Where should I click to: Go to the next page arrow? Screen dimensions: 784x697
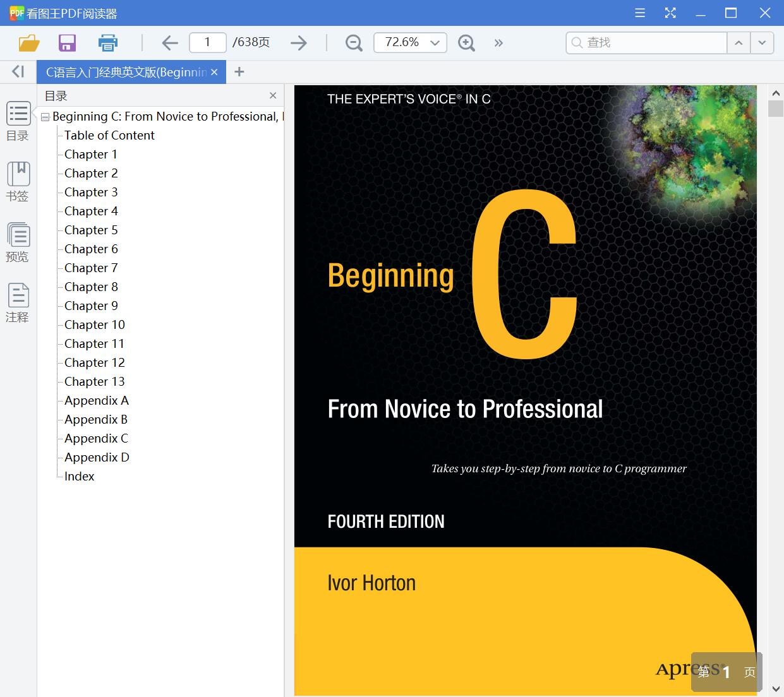point(298,43)
